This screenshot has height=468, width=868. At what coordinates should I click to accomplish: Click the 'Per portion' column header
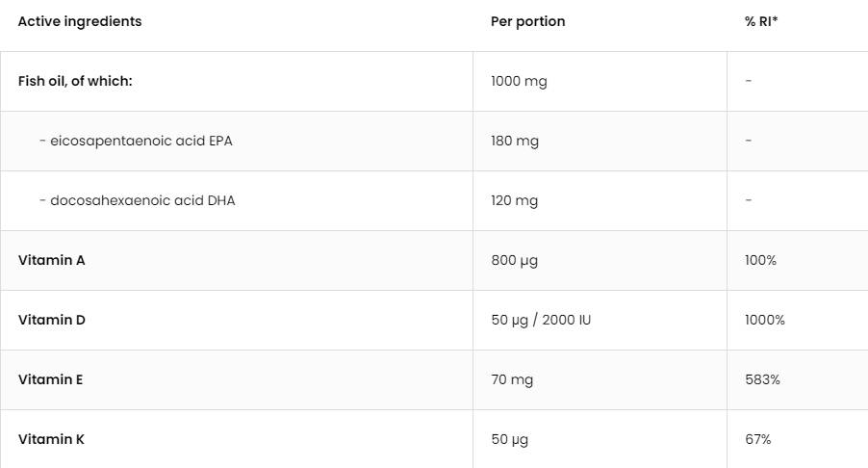click(527, 22)
